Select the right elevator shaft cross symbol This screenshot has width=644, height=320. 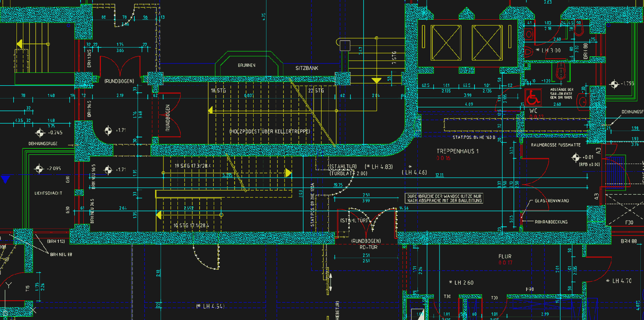[487, 43]
